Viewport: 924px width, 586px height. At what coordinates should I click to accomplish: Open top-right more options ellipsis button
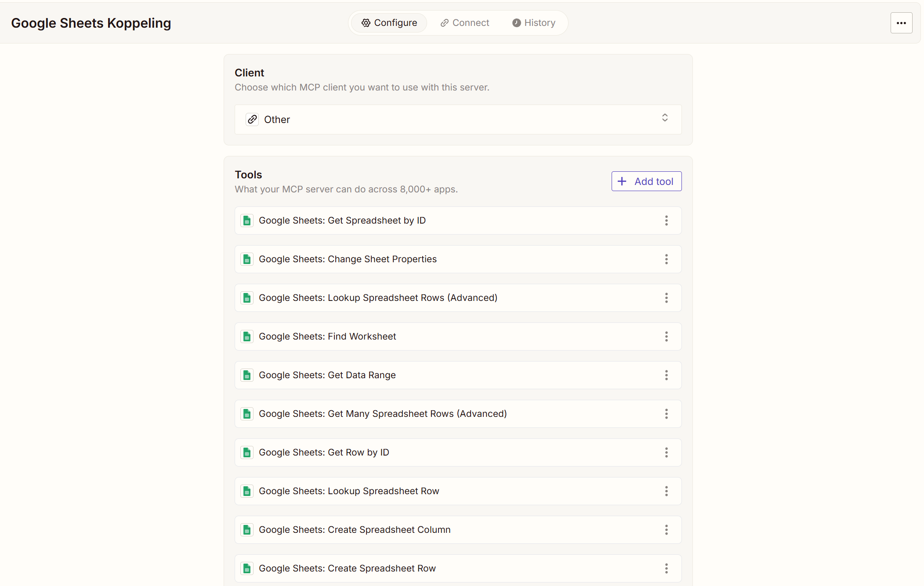pyautogui.click(x=901, y=23)
